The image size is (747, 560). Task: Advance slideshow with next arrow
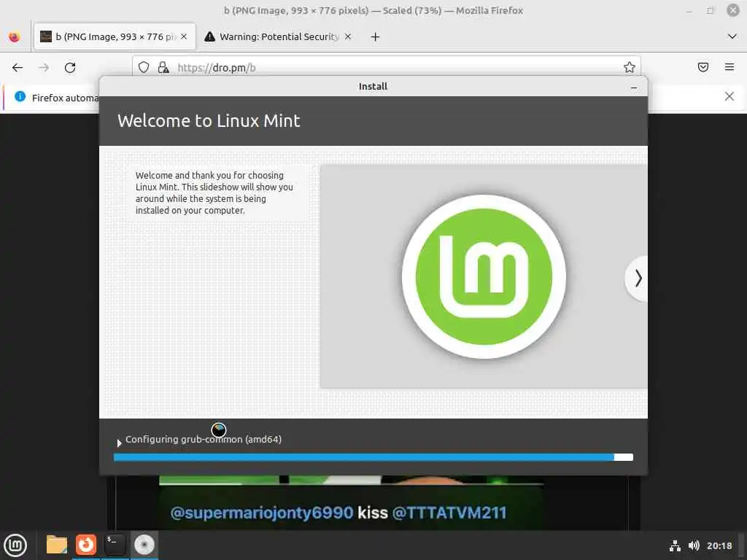pos(638,278)
